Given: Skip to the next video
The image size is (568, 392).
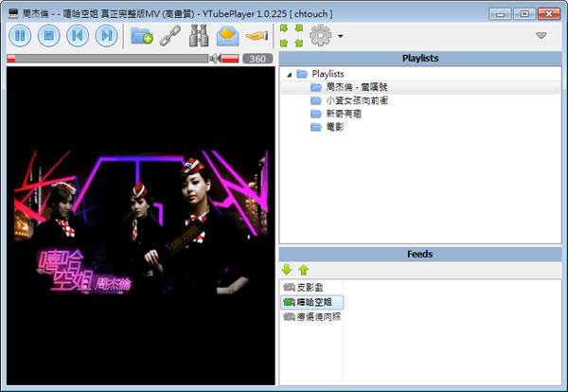Looking at the screenshot, I should pyautogui.click(x=106, y=36).
